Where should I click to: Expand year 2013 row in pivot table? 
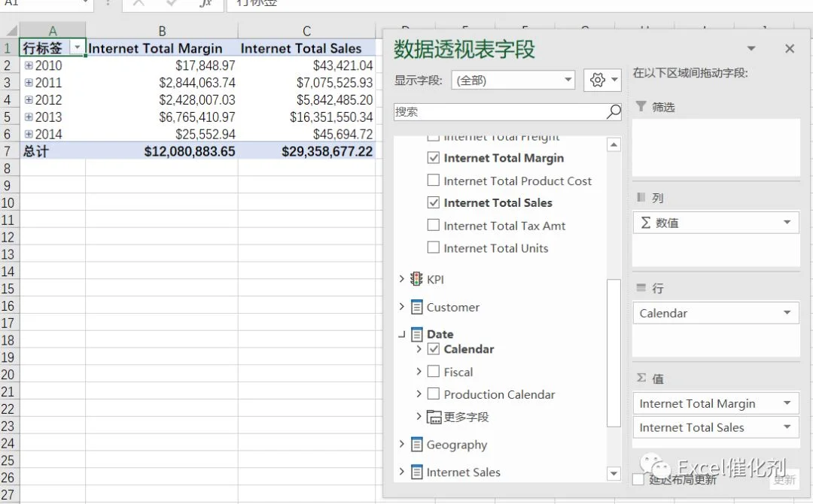click(x=29, y=117)
